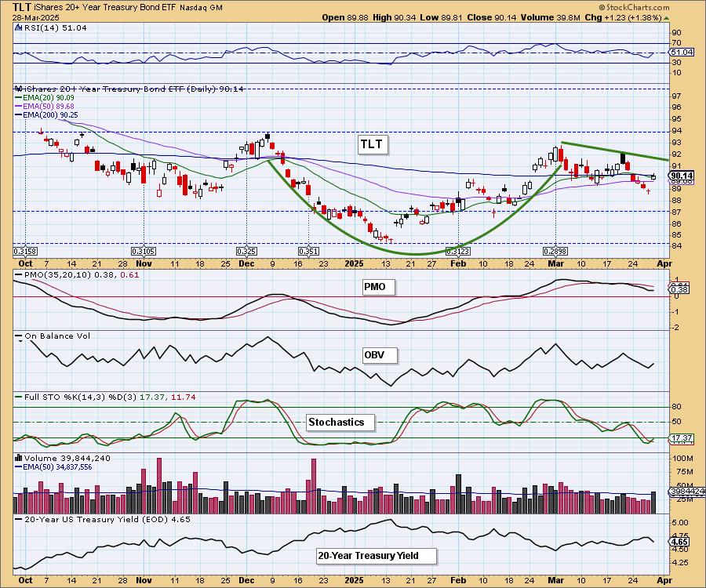Screen dimensions: 706x588
Task: Click the 'Nasdaq GM' exchange label
Action: [202, 8]
